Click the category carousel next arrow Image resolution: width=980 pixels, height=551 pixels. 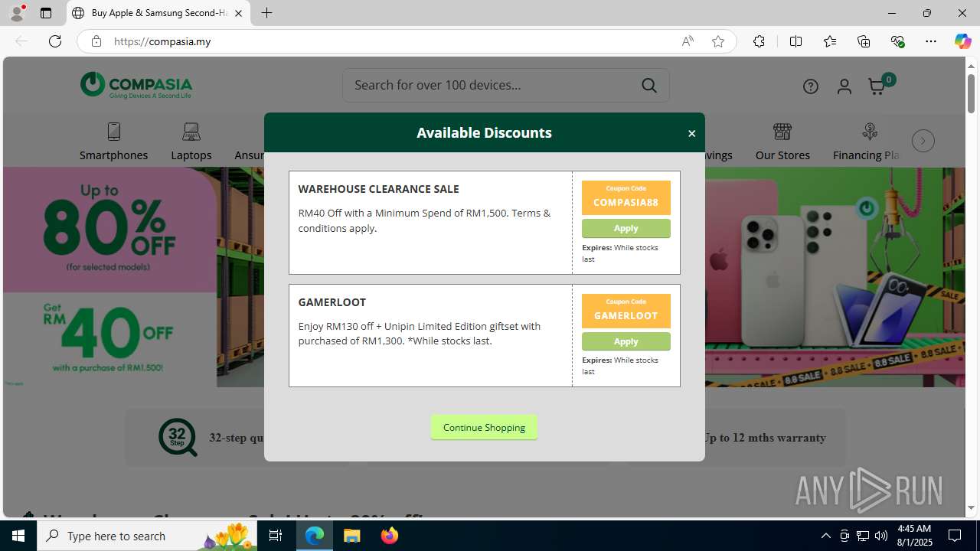coord(923,141)
